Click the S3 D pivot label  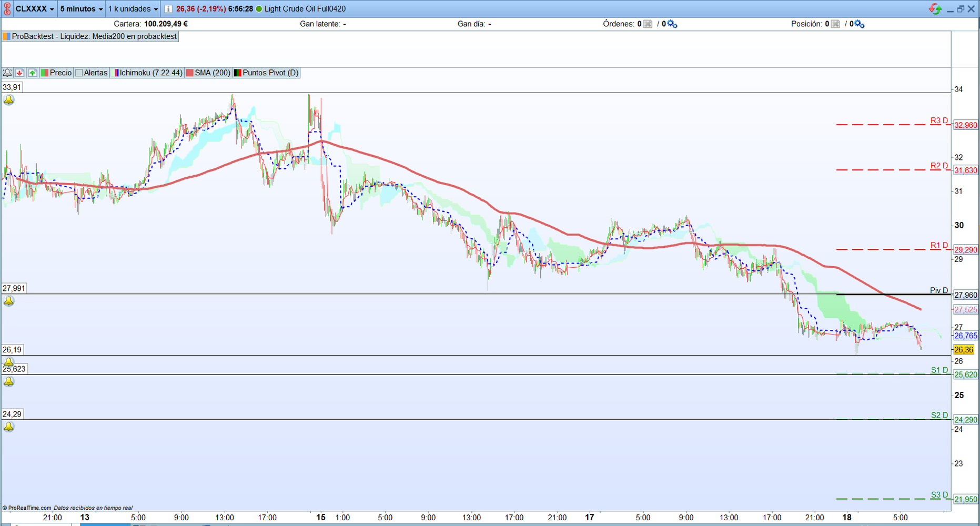tap(939, 494)
